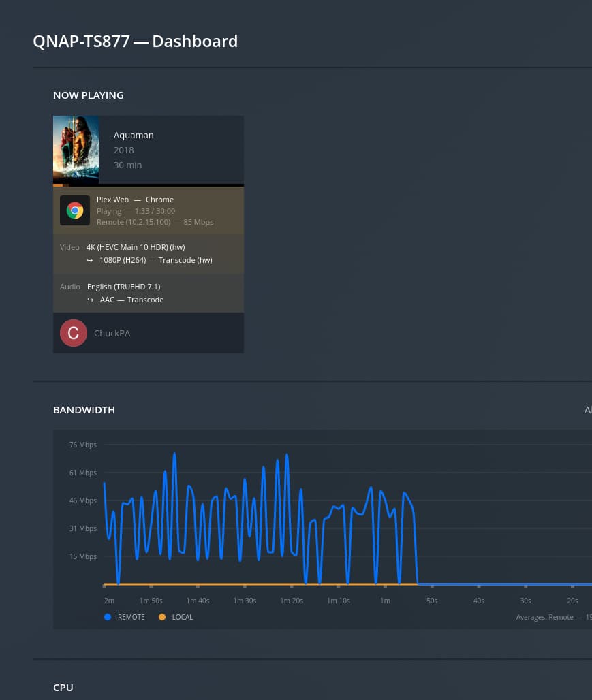Click the NOW PLAYING section heading
Image resolution: width=592 pixels, height=700 pixels.
pos(89,95)
